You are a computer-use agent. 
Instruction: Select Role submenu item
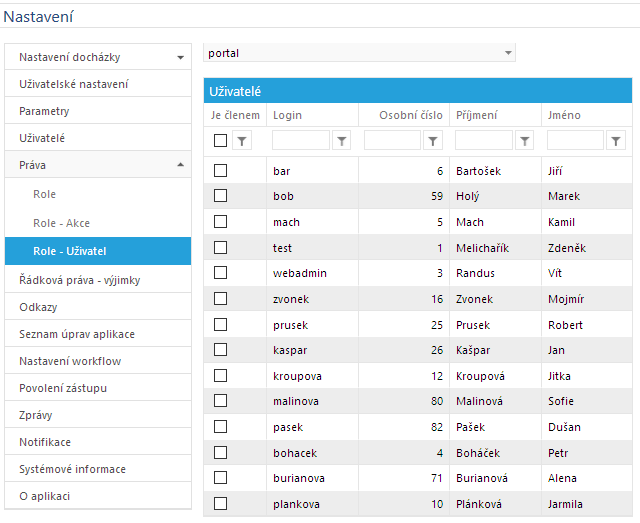pyautogui.click(x=98, y=194)
